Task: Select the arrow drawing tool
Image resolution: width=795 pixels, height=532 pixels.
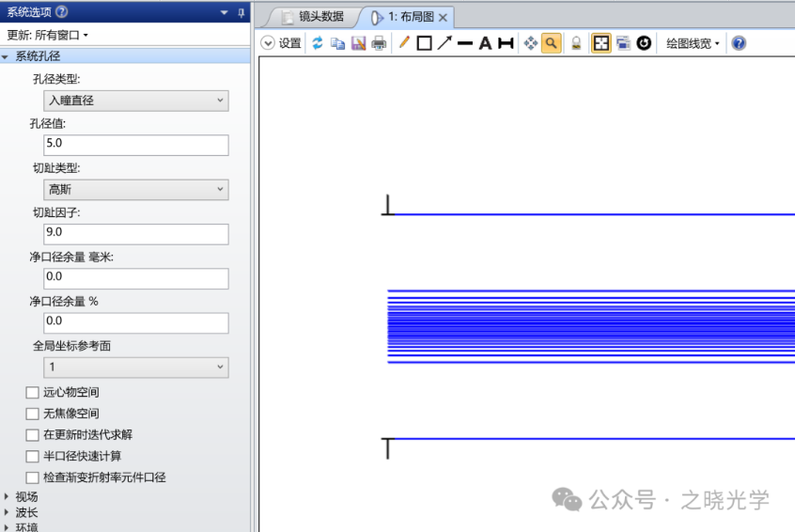Action: pos(444,43)
